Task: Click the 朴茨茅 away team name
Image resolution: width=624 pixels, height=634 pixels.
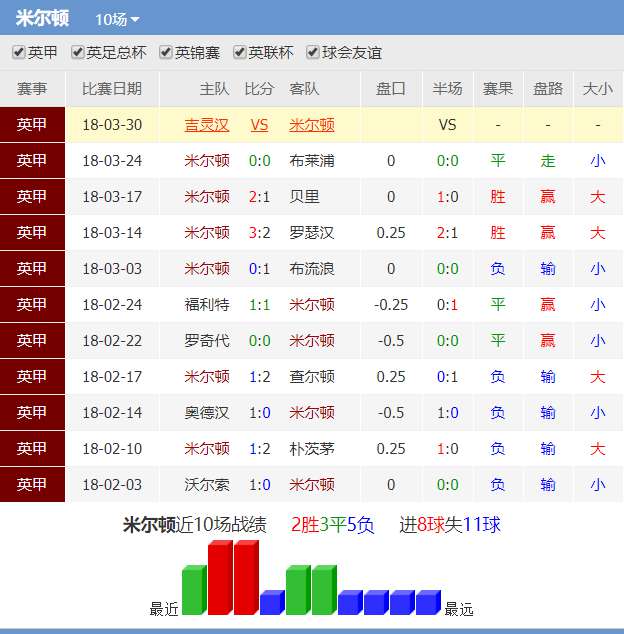Action: tap(312, 449)
